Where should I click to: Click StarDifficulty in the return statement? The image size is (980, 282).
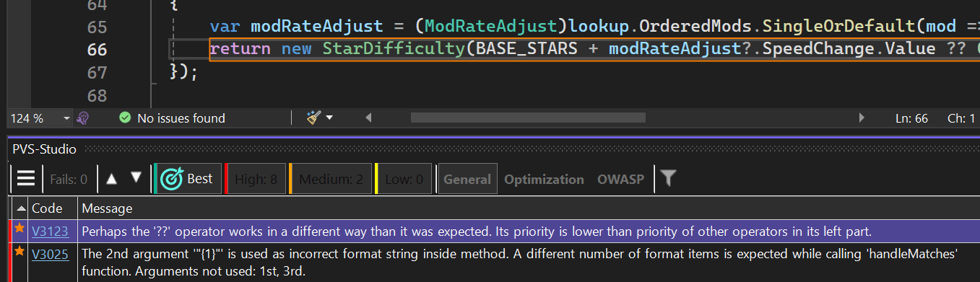click(x=394, y=50)
